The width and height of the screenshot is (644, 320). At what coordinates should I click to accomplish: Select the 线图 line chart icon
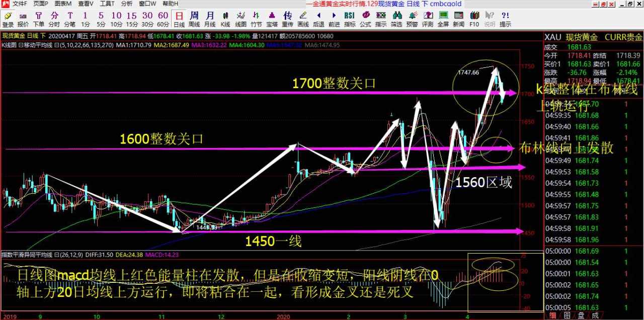pyautogui.click(x=241, y=19)
